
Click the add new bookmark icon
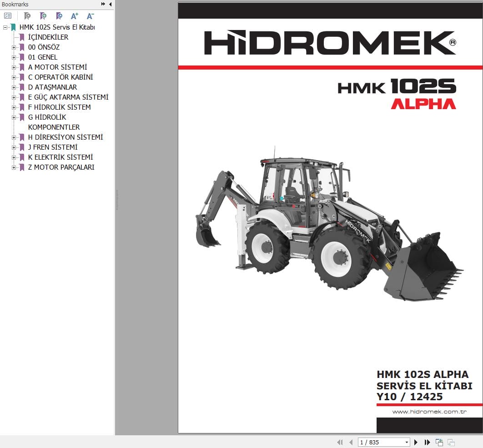tap(43, 16)
